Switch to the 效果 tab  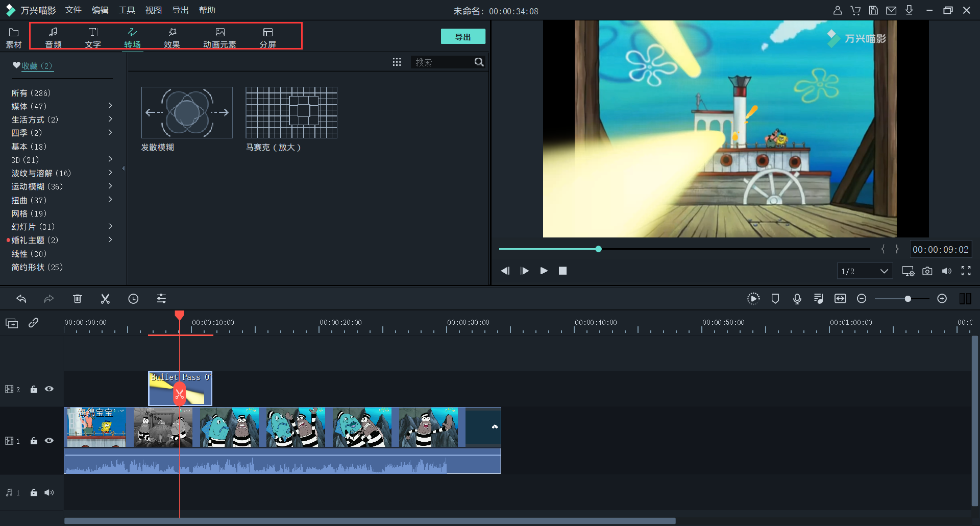click(x=172, y=38)
